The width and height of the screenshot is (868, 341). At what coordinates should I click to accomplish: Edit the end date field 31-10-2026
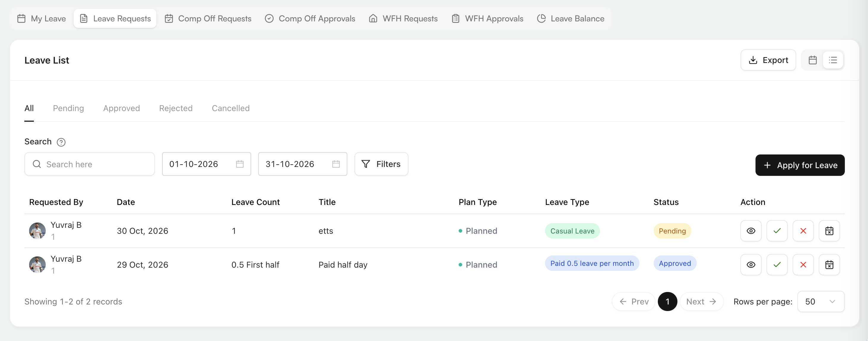[302, 164]
